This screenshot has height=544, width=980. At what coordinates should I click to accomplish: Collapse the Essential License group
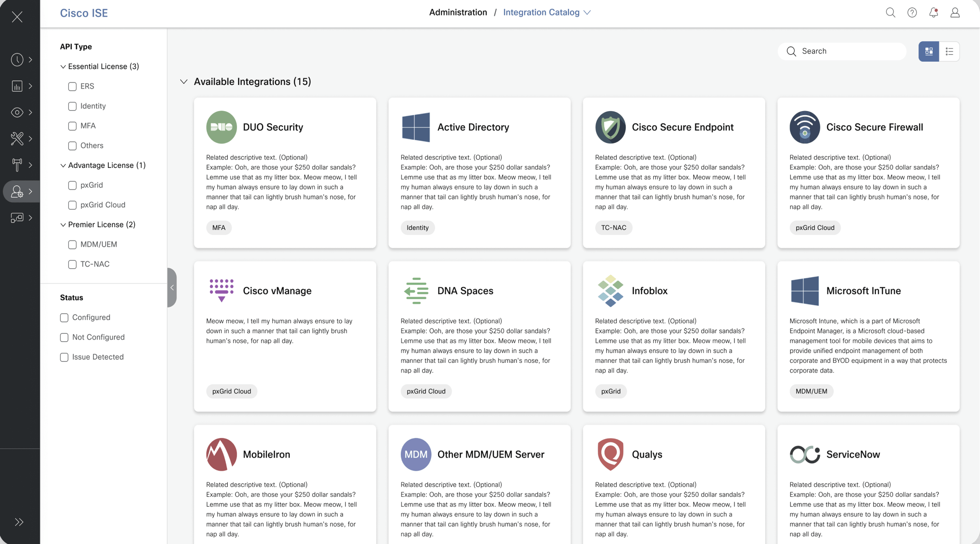click(63, 66)
